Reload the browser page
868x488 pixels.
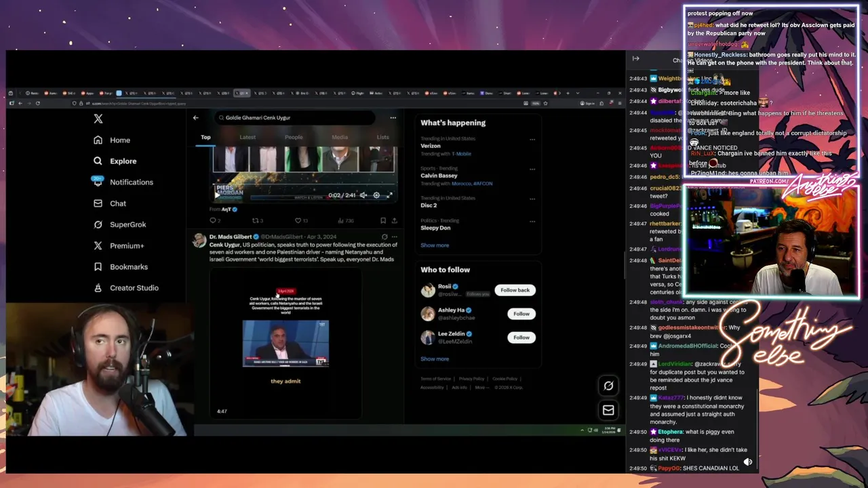[x=37, y=103]
